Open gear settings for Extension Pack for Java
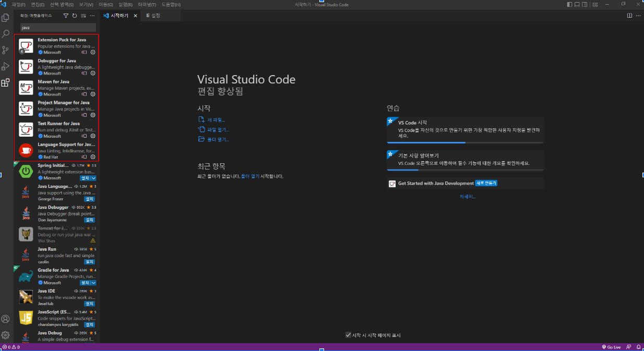Image resolution: width=644 pixels, height=351 pixels. click(93, 52)
